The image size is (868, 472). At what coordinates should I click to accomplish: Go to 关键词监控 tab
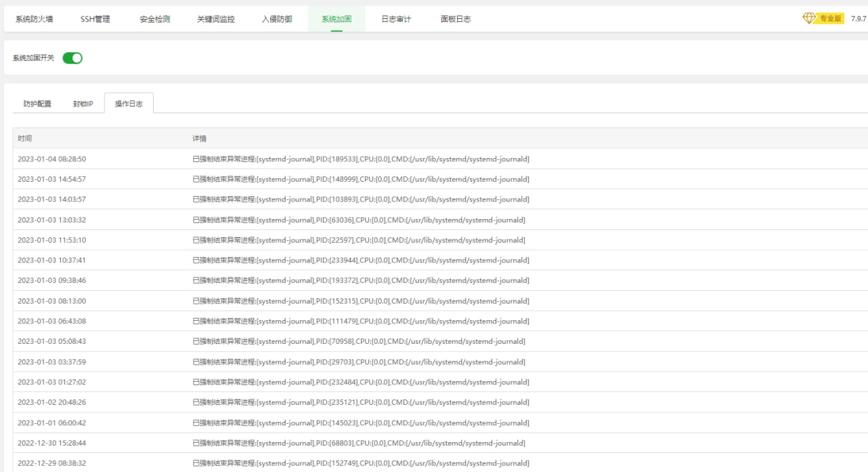(216, 19)
